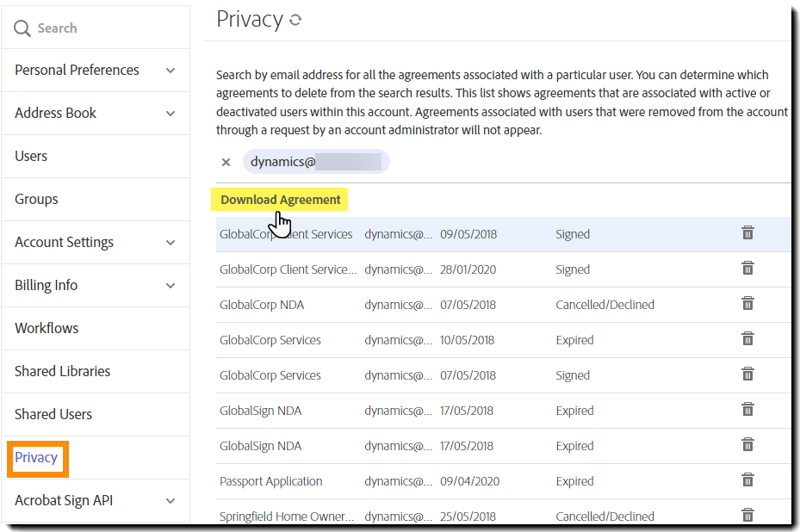
Task: Delete the signed GlobalCorp Services agreement from 07/05/2018
Action: [x=747, y=374]
